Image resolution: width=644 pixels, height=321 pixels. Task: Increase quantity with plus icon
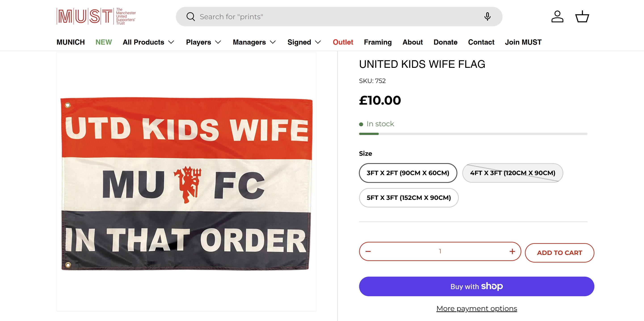tap(512, 251)
